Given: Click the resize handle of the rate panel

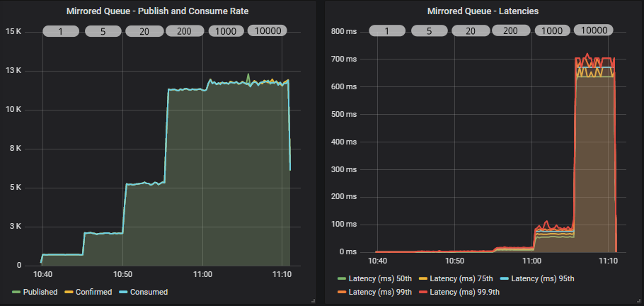Looking at the screenshot, I should 313,301.
